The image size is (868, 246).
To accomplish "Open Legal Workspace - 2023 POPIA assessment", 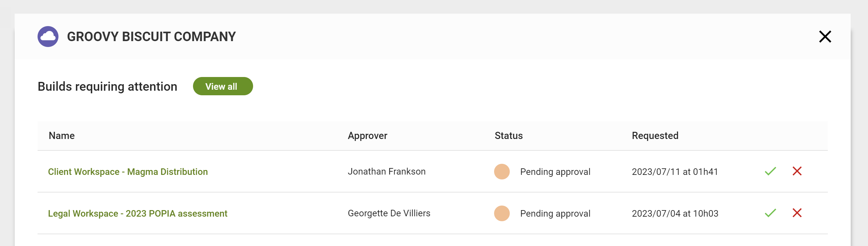I will [x=138, y=213].
